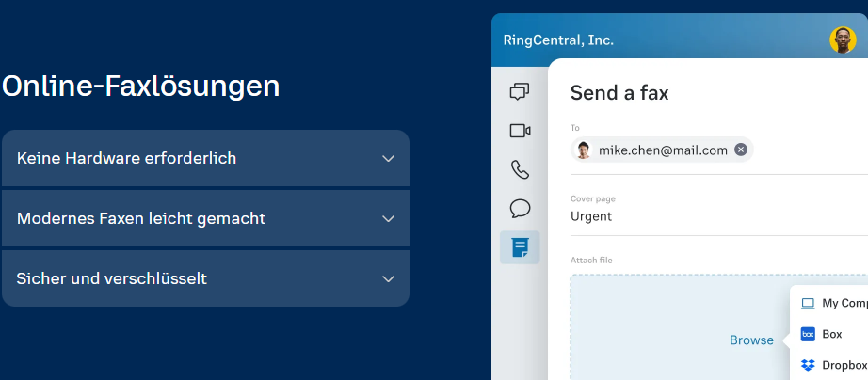Viewport: 868px width, 380px height.
Task: Expand the 'Sicher und verschlüsselt' chevron
Action: coord(388,278)
